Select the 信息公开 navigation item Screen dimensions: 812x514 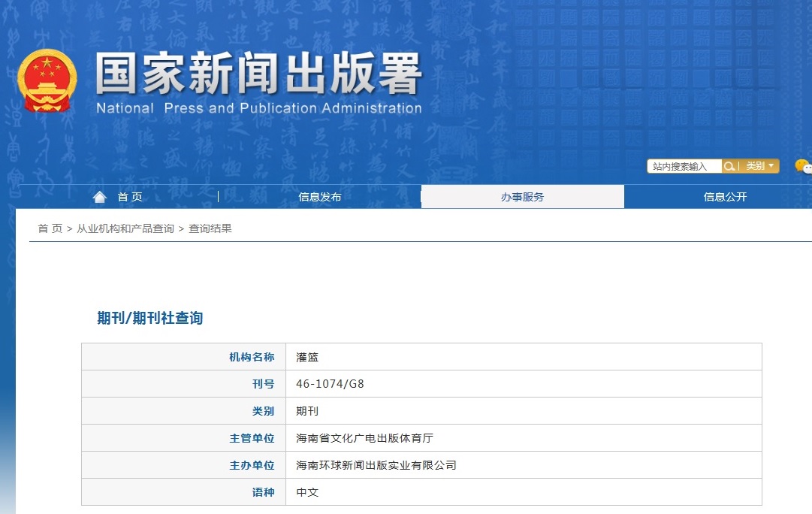tap(726, 196)
